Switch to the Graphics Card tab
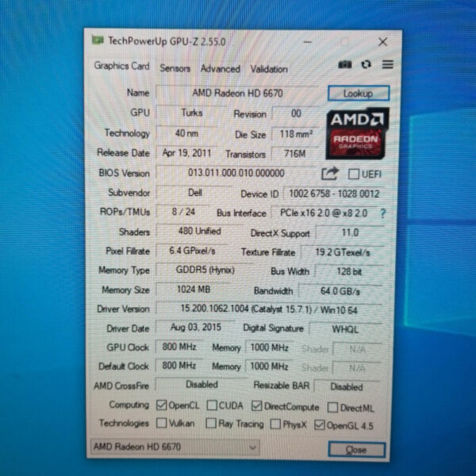Image resolution: width=476 pixels, height=476 pixels. click(x=121, y=66)
